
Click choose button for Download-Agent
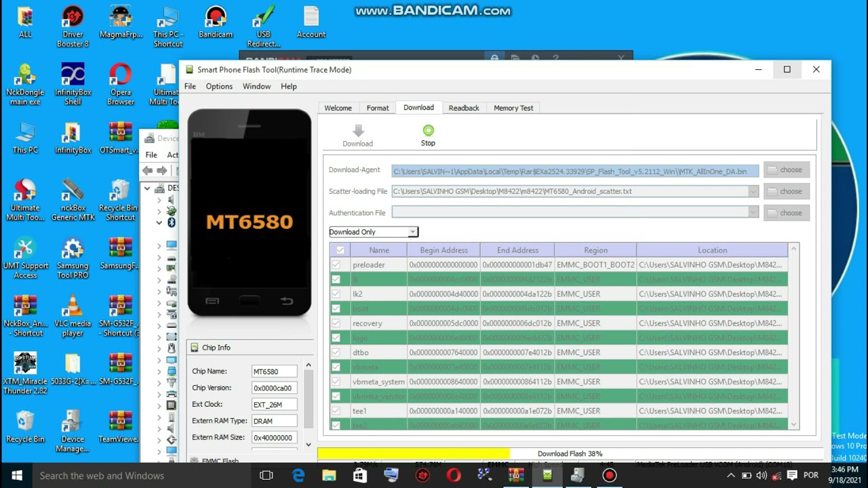pyautogui.click(x=787, y=169)
